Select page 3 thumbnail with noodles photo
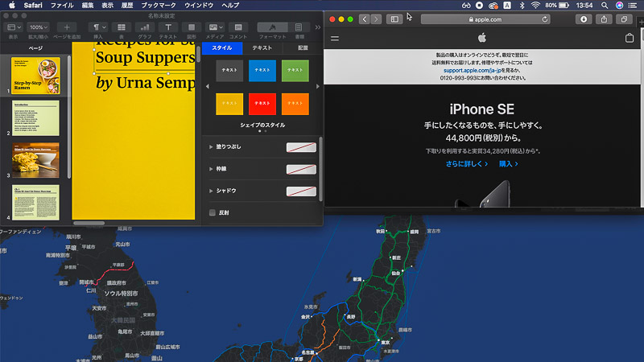The width and height of the screenshot is (644, 362). tap(35, 160)
